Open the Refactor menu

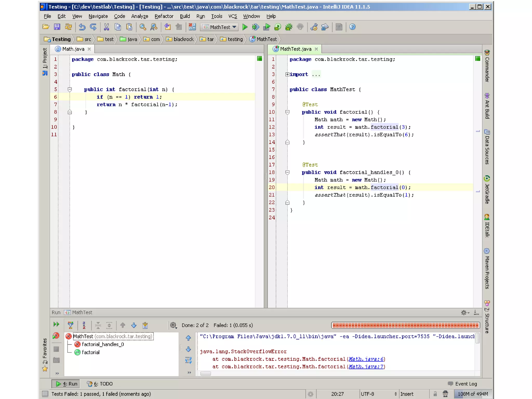pos(164,16)
